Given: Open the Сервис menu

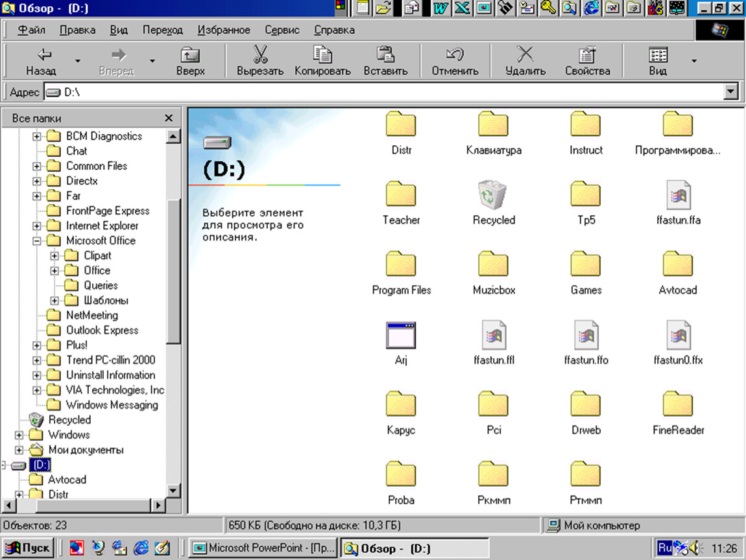Looking at the screenshot, I should (282, 30).
